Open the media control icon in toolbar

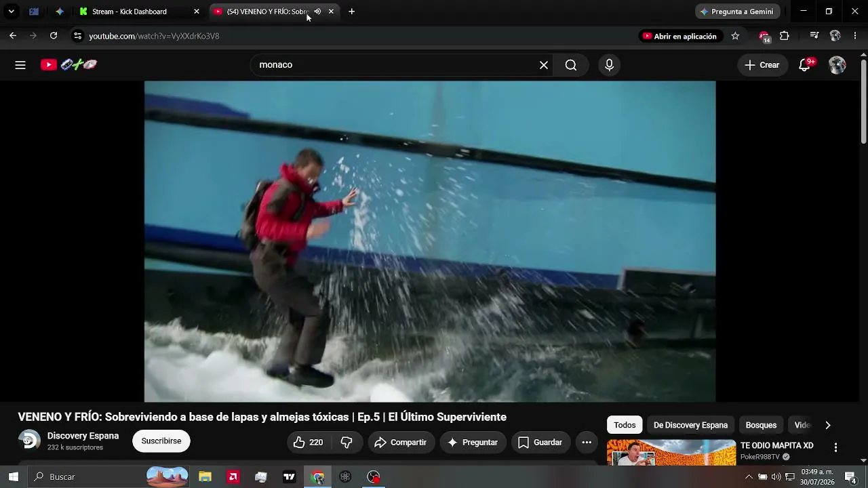point(814,36)
